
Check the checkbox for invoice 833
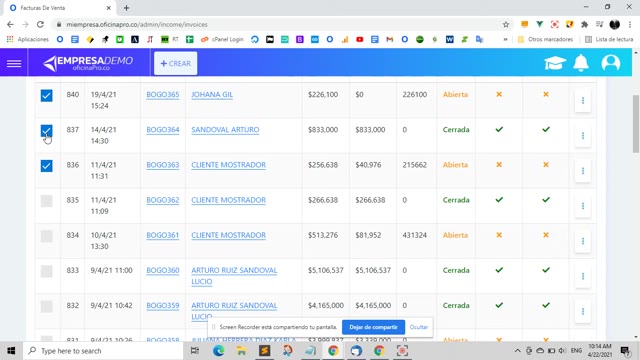47,271
